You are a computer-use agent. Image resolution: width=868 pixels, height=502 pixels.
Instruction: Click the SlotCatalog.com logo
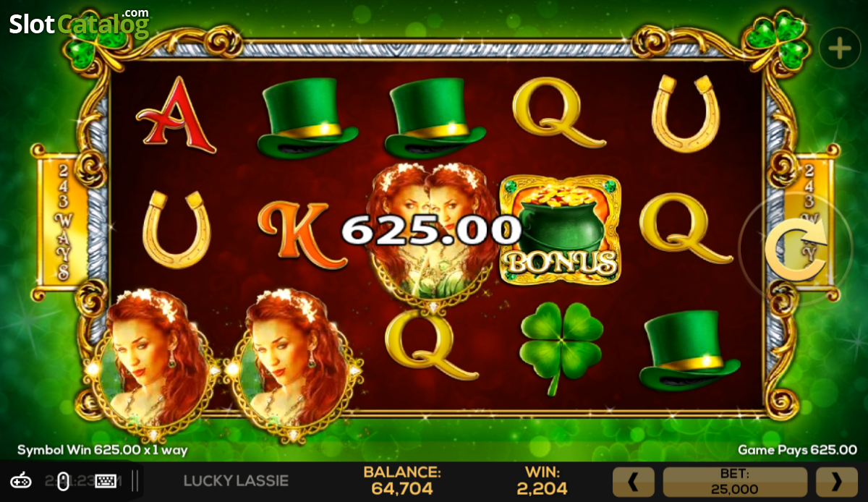click(79, 23)
